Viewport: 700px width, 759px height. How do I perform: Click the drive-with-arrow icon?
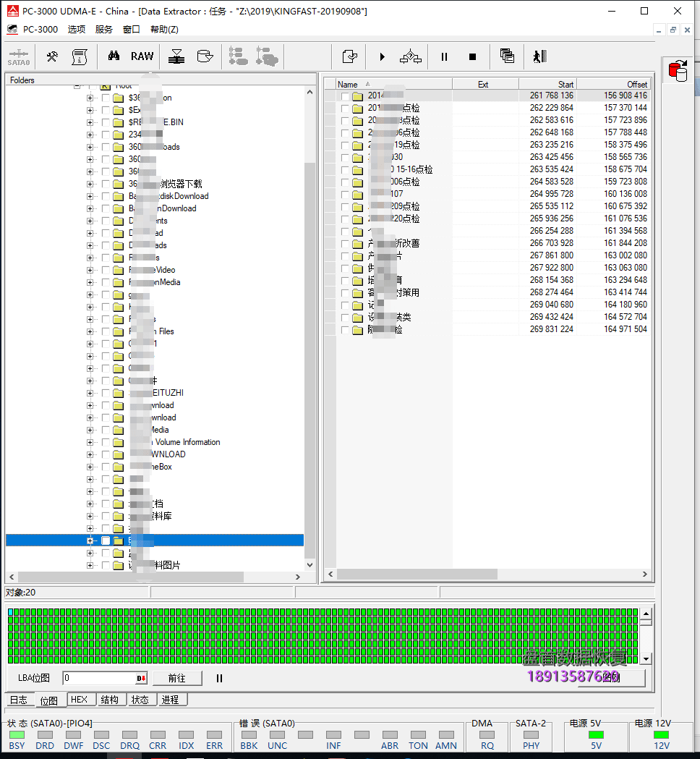tap(205, 56)
